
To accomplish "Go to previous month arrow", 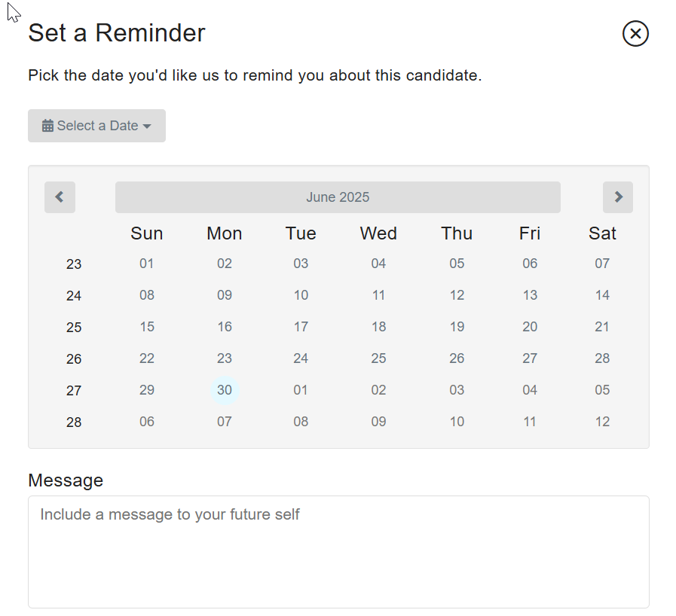I will (x=60, y=197).
